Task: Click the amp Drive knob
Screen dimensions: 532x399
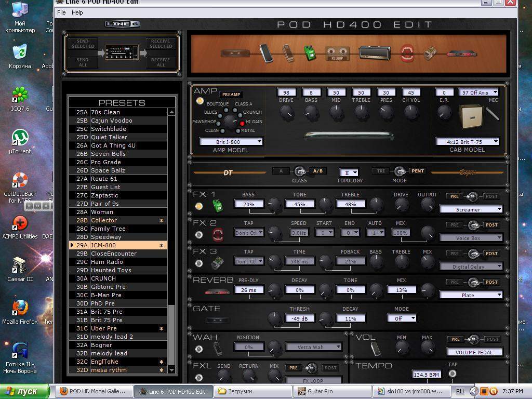Action: (286, 111)
